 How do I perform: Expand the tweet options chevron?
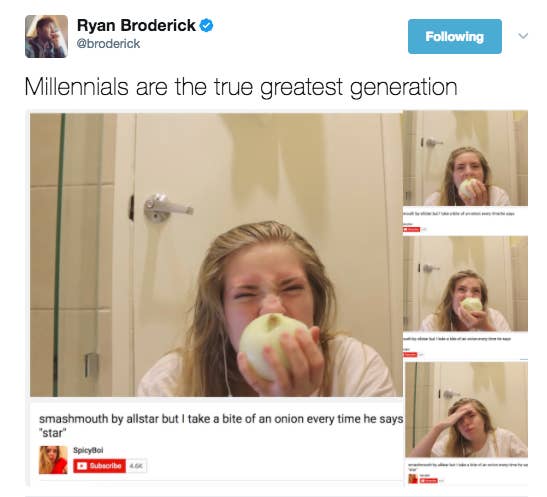pos(523,36)
